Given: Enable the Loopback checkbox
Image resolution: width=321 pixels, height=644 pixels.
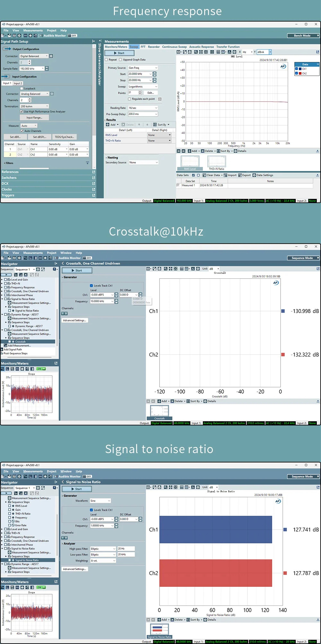Looking at the screenshot, I should (22, 88).
